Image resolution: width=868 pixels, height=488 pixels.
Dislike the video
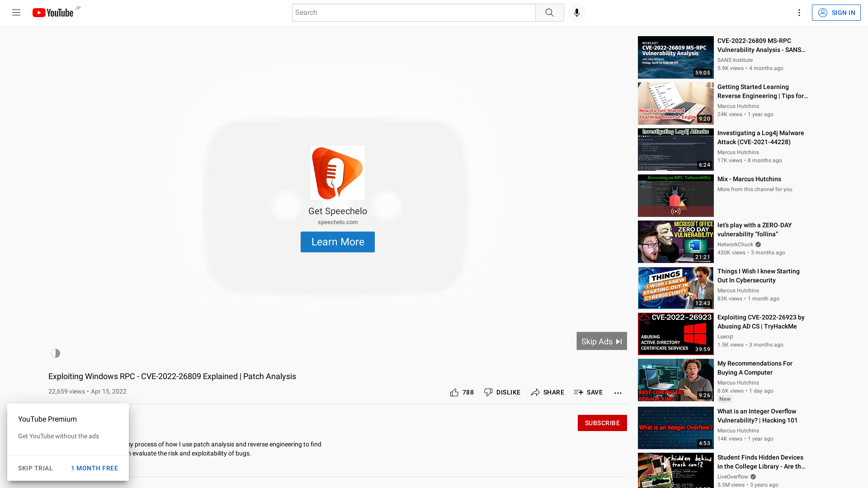[x=502, y=392]
